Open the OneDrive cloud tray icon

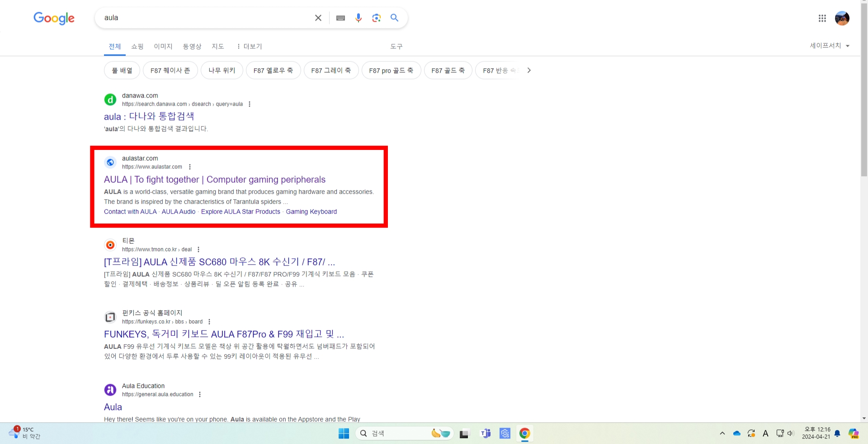point(737,434)
